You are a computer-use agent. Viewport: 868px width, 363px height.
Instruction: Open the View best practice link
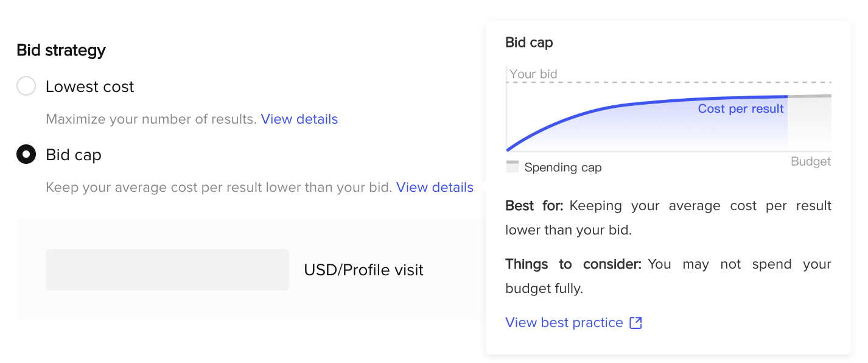click(x=564, y=322)
